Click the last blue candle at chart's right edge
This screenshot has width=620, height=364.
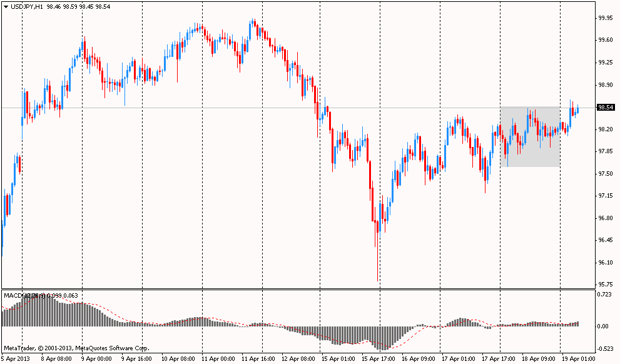(577, 110)
